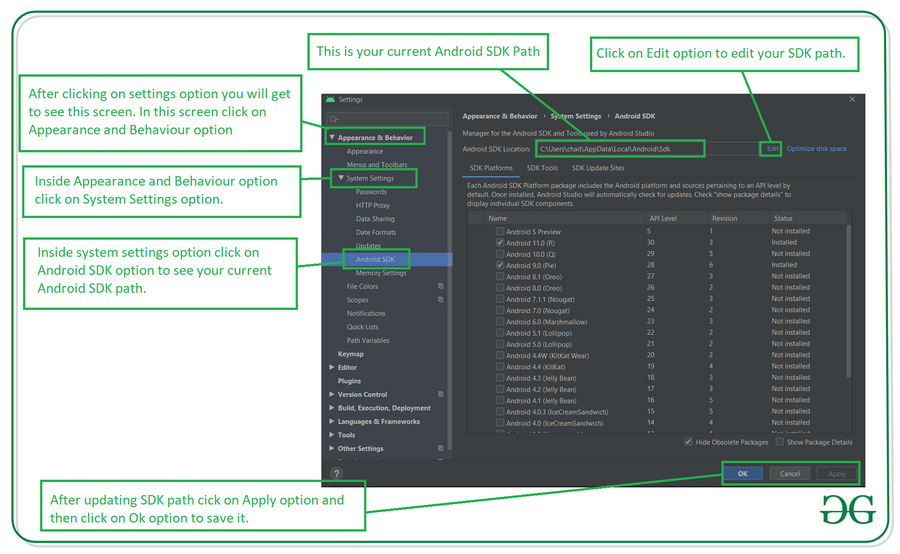Open the Plugins settings page

tap(349, 381)
